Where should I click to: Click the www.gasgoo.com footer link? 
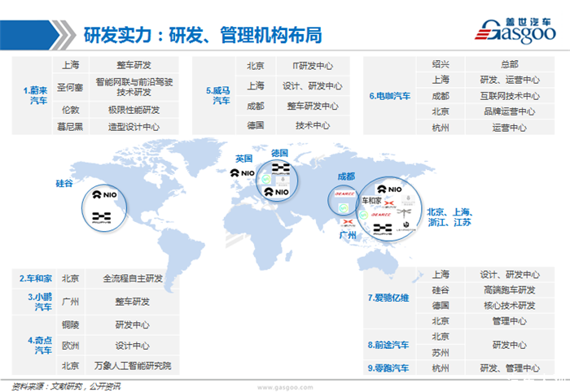(285, 387)
